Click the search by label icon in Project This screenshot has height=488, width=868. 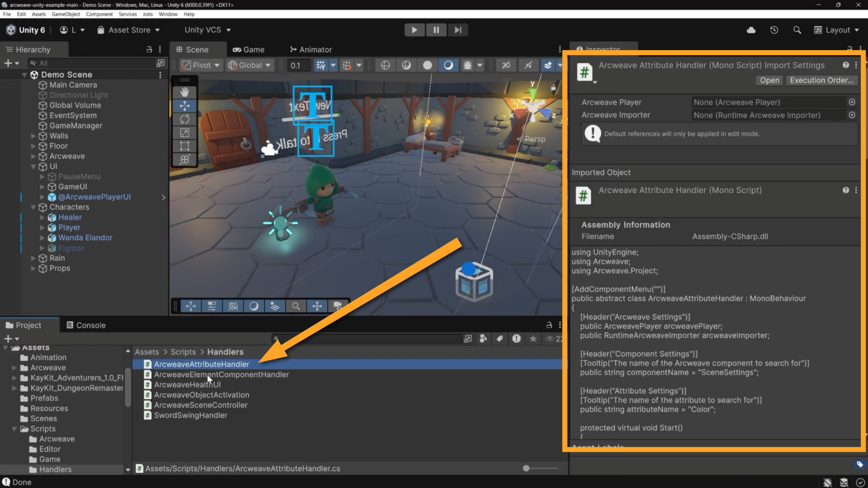tap(500, 338)
